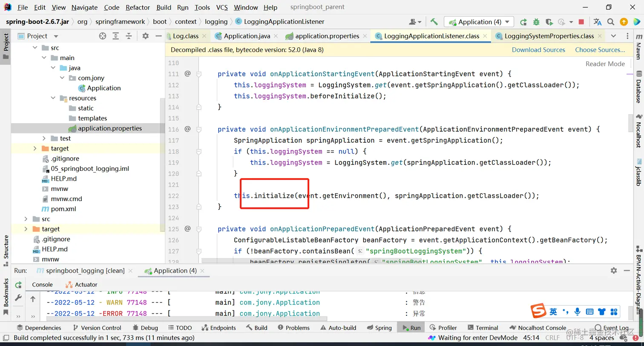The height and width of the screenshot is (346, 644).
Task: Run Application with coverage shield icon
Action: pos(549,22)
